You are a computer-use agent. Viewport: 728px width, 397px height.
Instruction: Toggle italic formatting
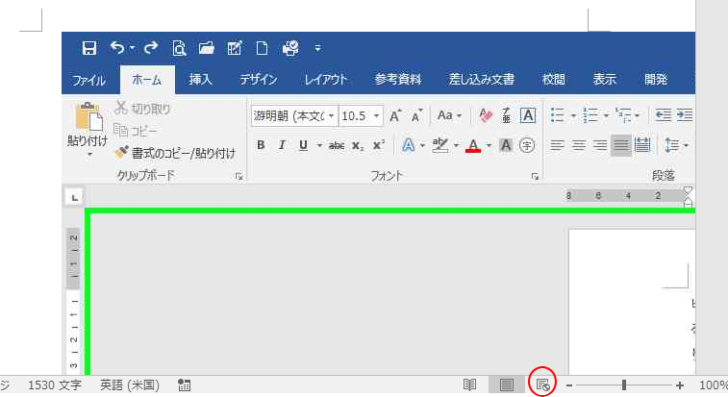pos(281,145)
